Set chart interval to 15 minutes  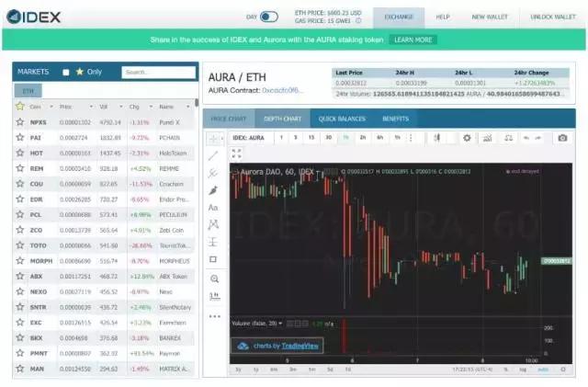pos(311,137)
